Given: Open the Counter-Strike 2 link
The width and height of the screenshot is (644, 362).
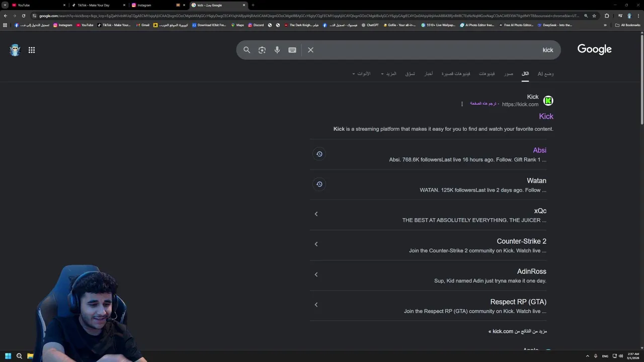Looking at the screenshot, I should click(x=521, y=241).
